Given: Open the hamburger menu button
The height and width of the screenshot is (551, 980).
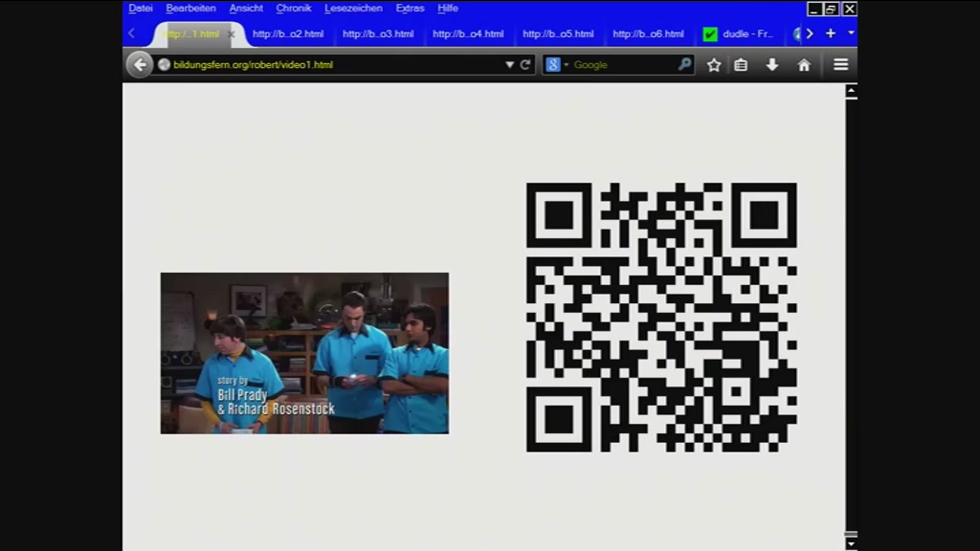Looking at the screenshot, I should pos(840,64).
